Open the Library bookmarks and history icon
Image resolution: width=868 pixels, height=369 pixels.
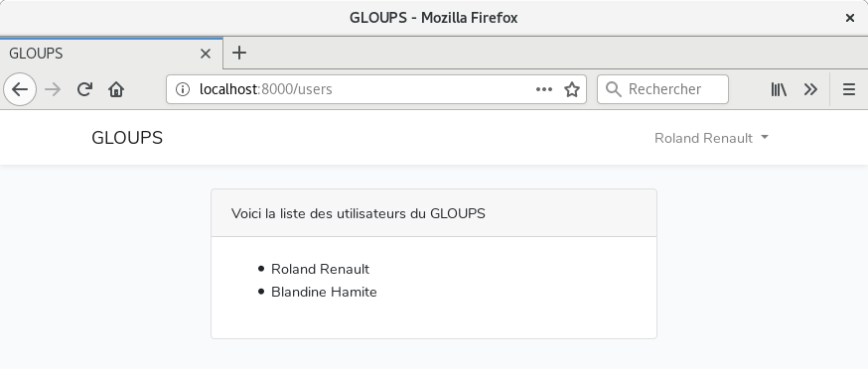779,89
